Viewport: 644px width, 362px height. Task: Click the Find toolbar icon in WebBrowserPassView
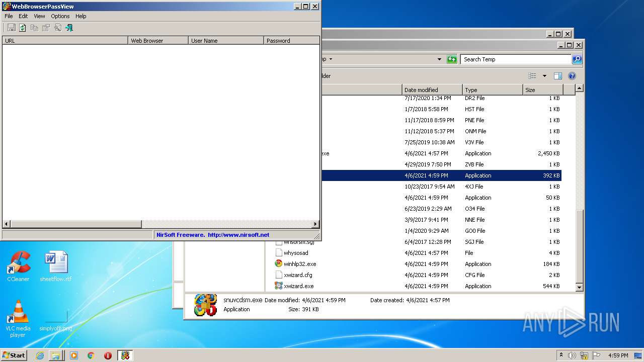[57, 28]
